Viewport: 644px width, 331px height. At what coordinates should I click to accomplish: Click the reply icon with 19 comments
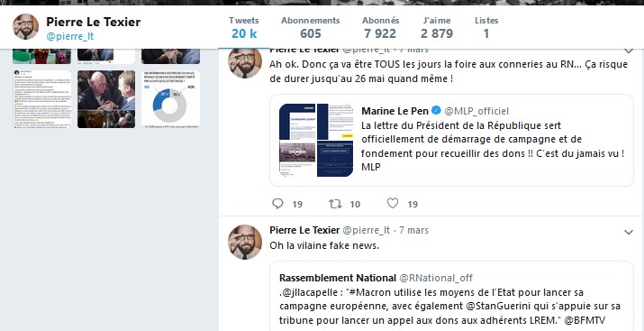(277, 204)
